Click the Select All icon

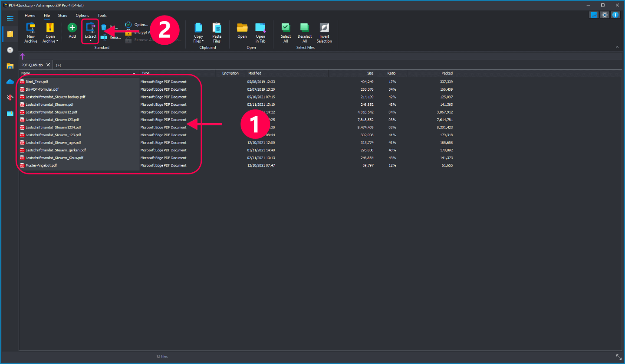286,28
